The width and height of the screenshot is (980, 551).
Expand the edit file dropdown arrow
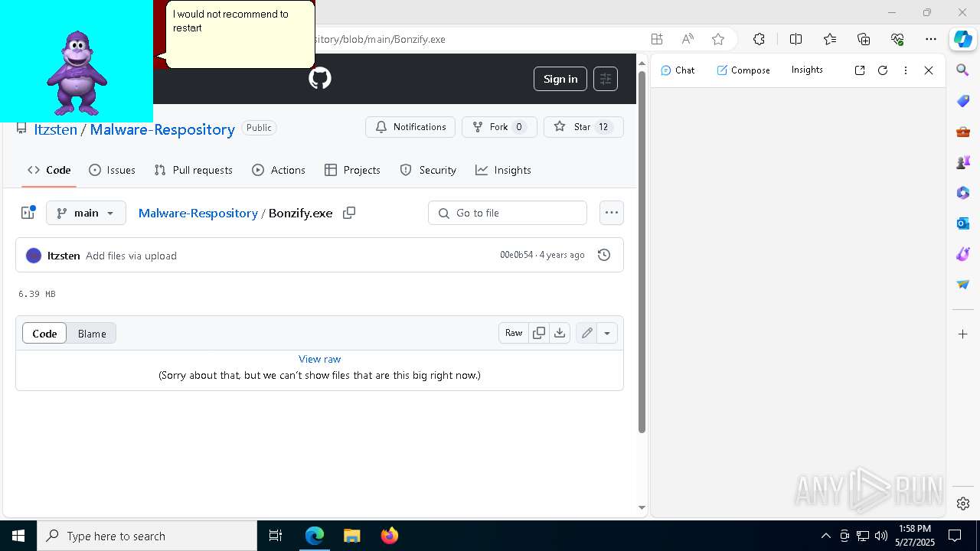click(x=607, y=333)
